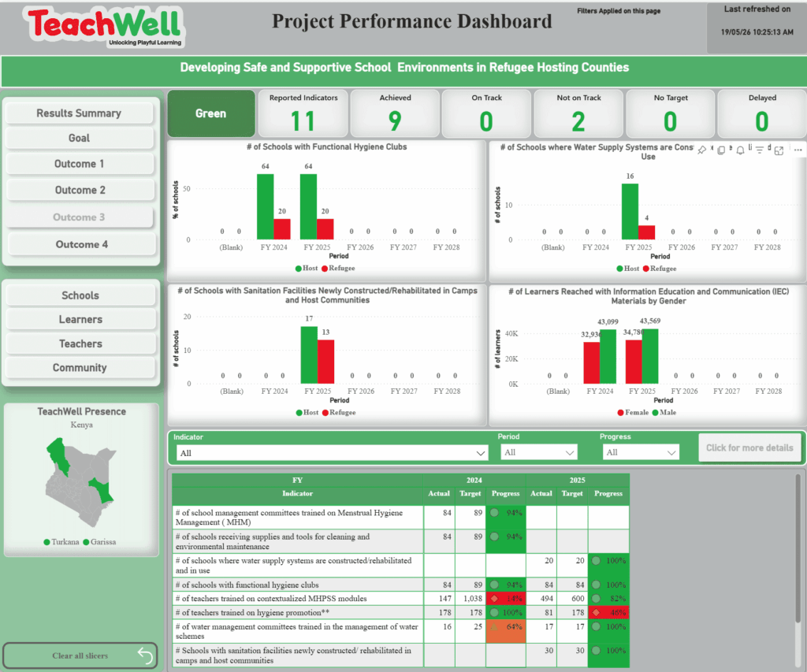Image resolution: width=807 pixels, height=672 pixels.
Task: Go to the Outcome 2 page
Action: point(80,190)
